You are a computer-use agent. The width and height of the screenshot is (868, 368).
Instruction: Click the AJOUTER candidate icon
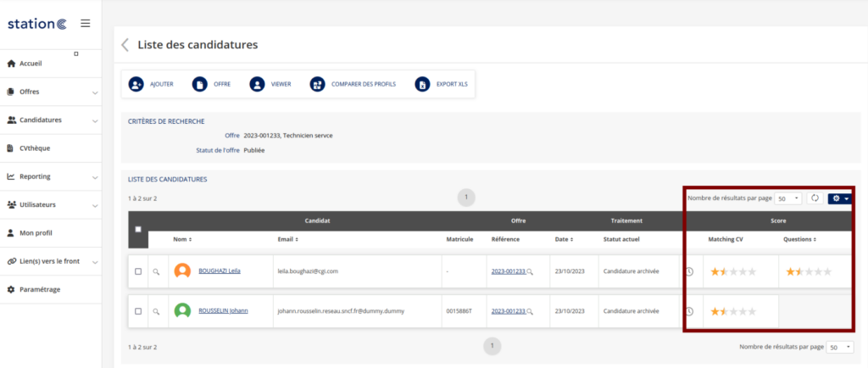pyautogui.click(x=136, y=84)
